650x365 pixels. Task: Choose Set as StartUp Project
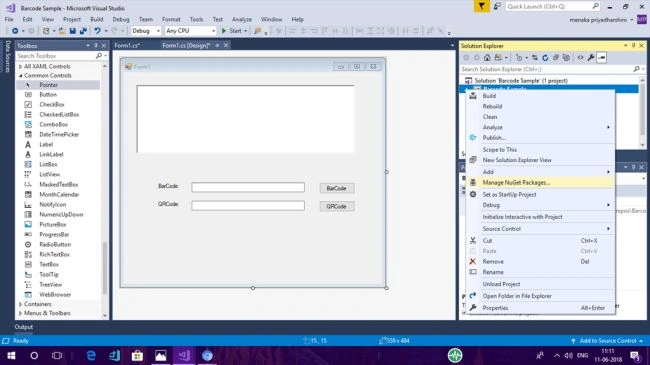point(540,195)
